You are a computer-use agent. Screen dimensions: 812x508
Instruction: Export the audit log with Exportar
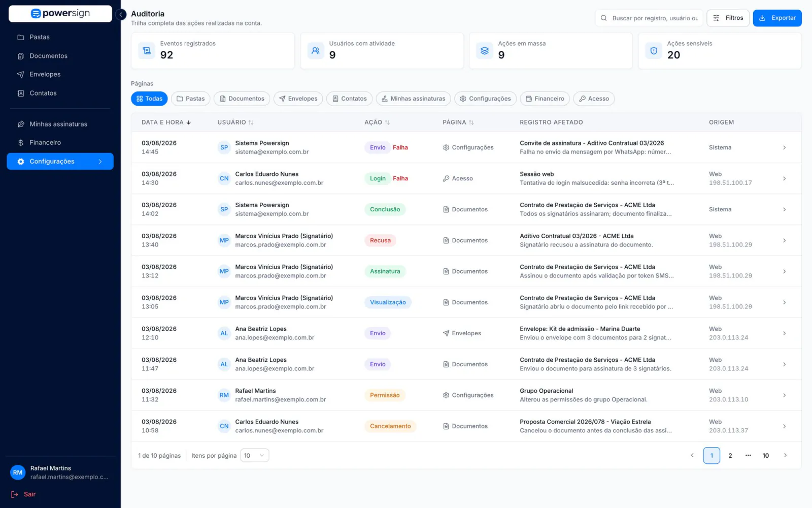coord(777,18)
